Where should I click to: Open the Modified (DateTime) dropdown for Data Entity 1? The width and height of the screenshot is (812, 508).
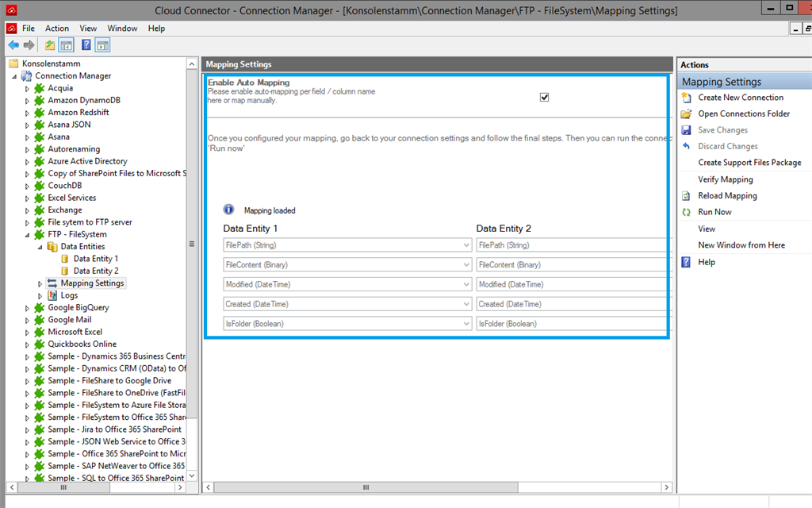466,284
